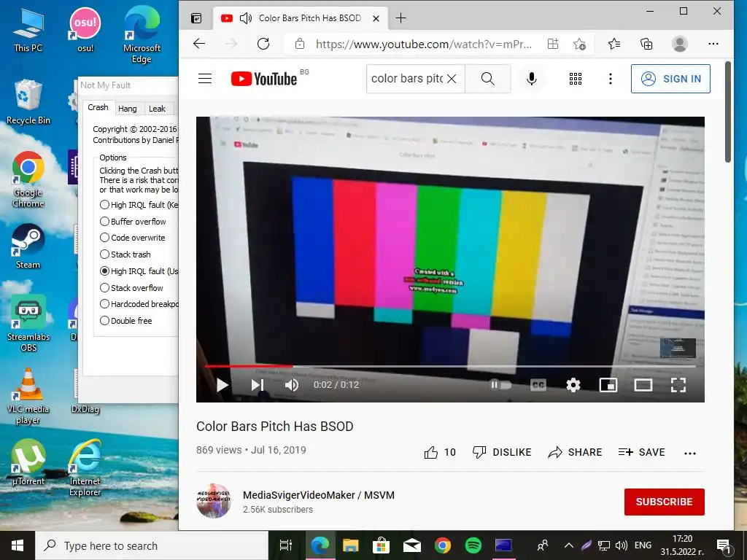
Task: Click the Edge address bar URL
Action: click(424, 44)
